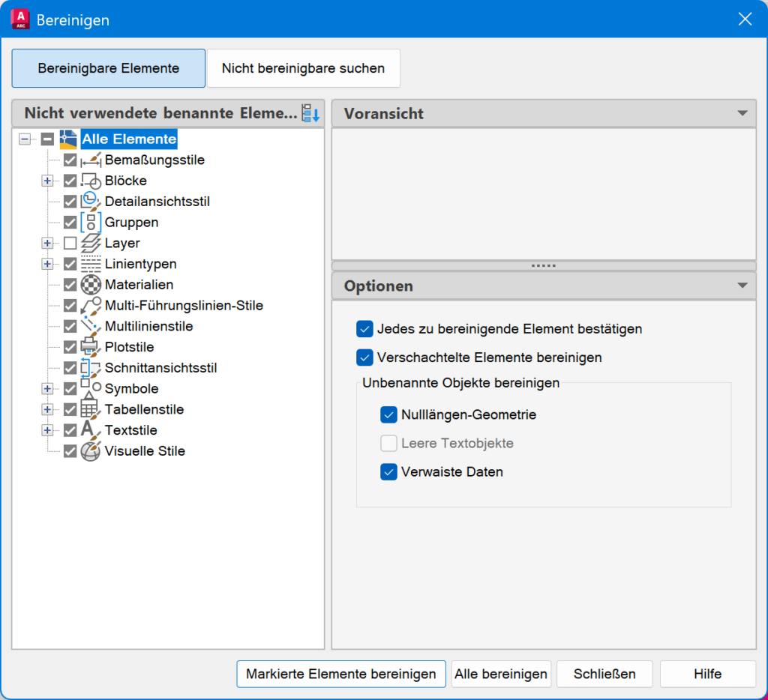Click the Alle bereinigen button

(501, 674)
